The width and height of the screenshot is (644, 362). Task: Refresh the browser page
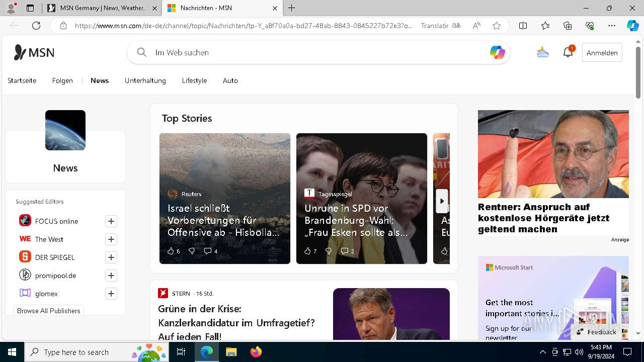pyautogui.click(x=36, y=26)
